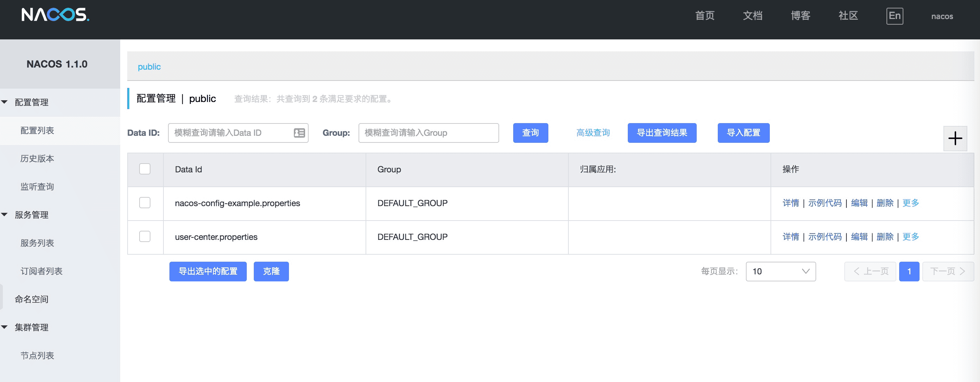Go to 首页 in top navigation
Viewport: 980px width, 382px height.
[x=705, y=15]
